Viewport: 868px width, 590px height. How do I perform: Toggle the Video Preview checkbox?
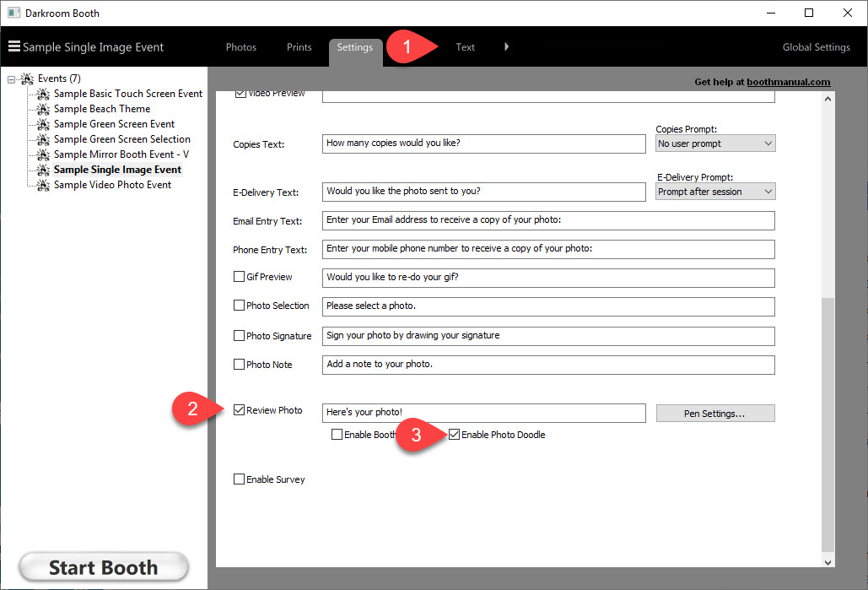click(x=240, y=94)
